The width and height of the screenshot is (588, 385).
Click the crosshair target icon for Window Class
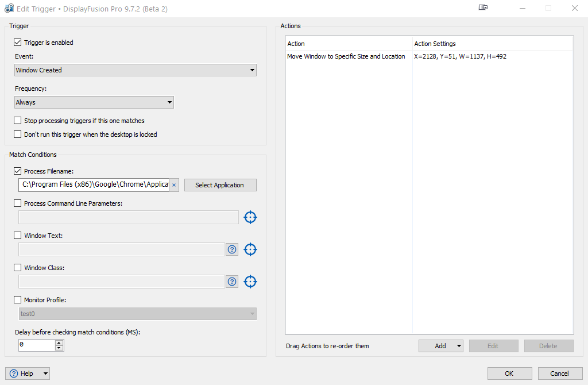[x=250, y=282]
